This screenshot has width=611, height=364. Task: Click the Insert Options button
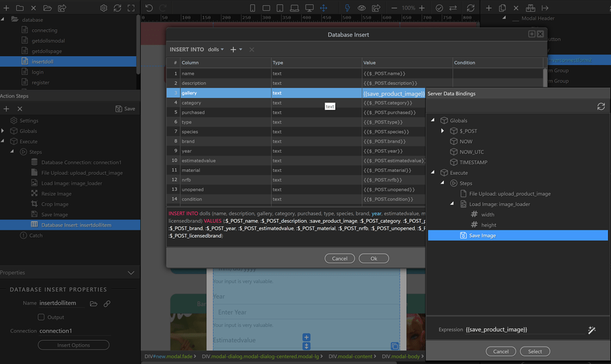pyautogui.click(x=73, y=345)
